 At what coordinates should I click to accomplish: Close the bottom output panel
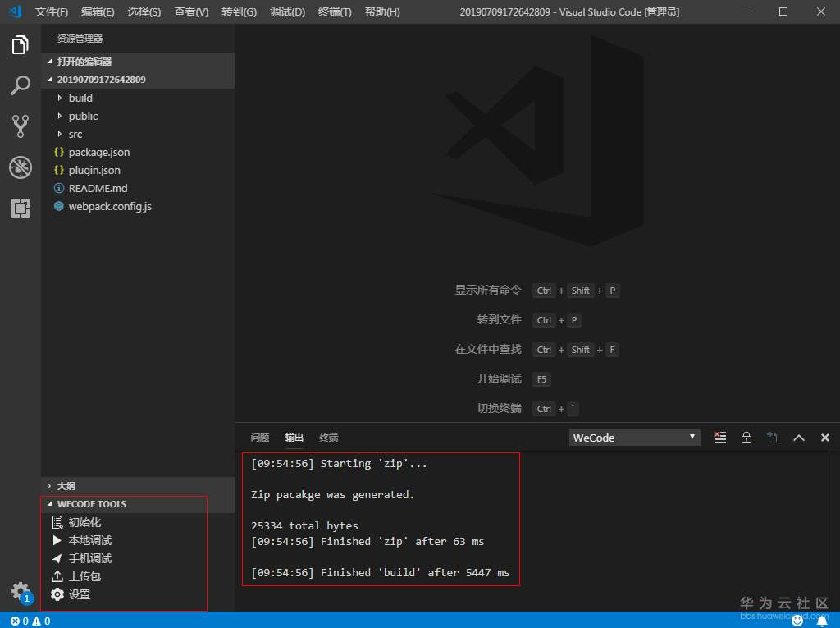(x=825, y=438)
